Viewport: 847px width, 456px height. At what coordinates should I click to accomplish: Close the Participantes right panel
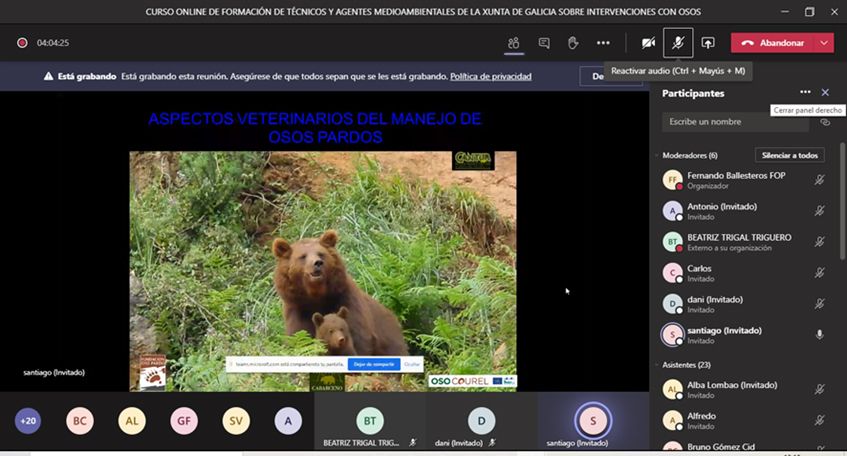click(825, 92)
